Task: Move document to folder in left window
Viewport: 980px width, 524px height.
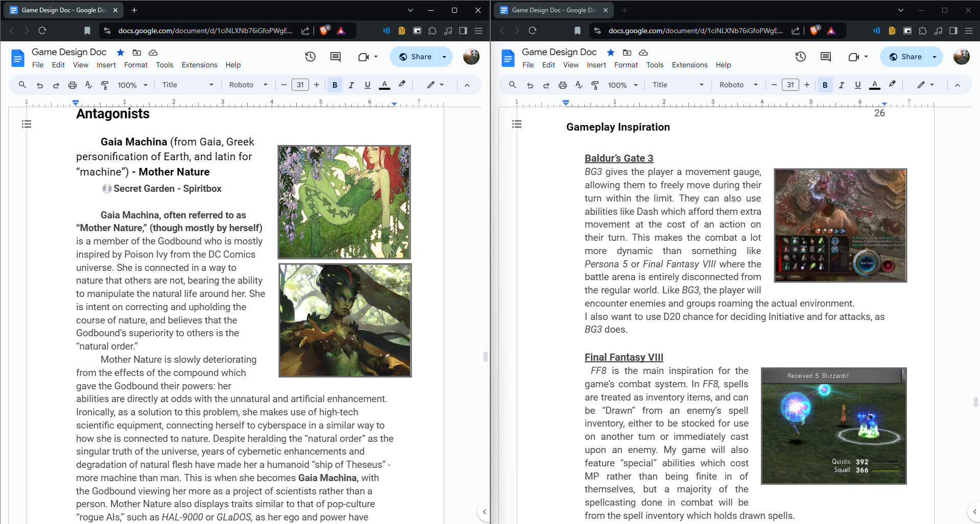Action: click(x=137, y=52)
